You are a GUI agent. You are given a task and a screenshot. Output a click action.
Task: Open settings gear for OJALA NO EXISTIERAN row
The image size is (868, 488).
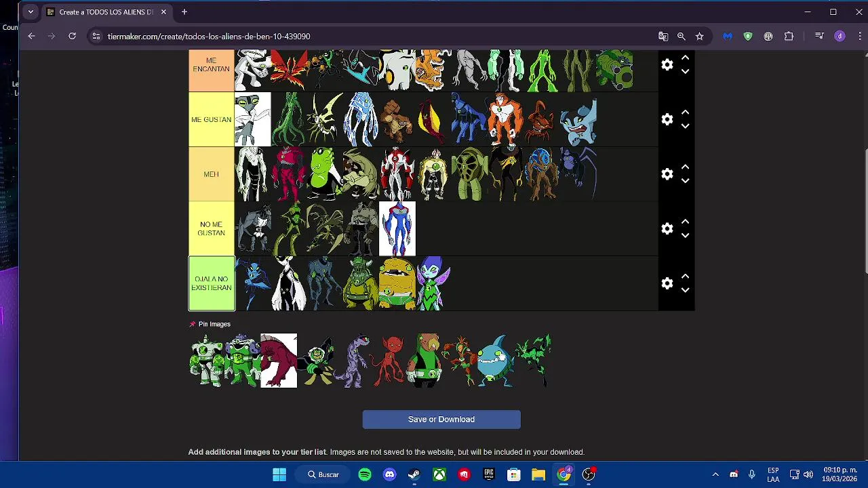pyautogui.click(x=667, y=283)
